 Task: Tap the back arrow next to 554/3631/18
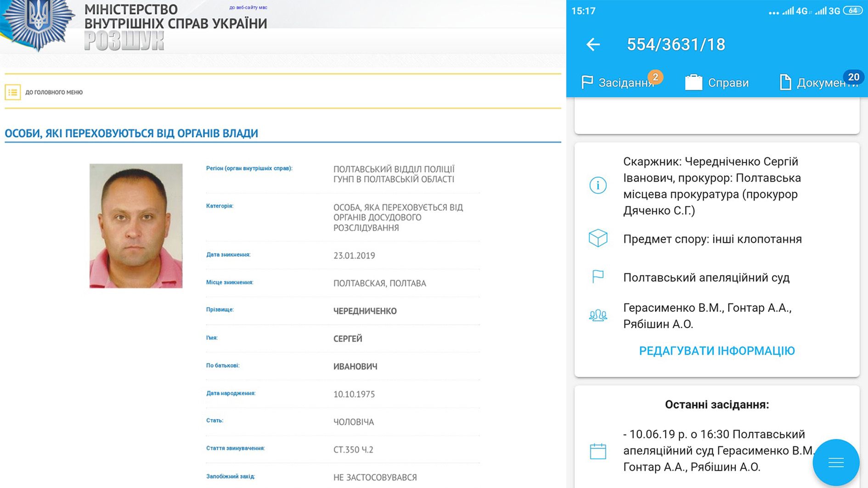coord(592,44)
